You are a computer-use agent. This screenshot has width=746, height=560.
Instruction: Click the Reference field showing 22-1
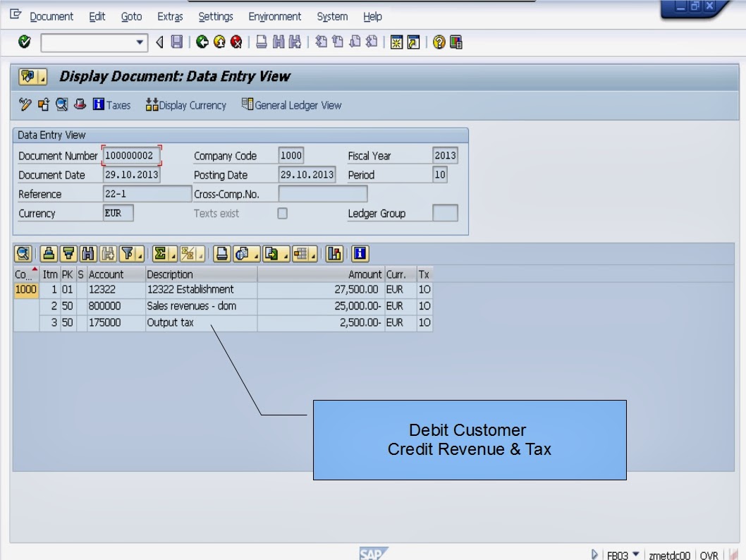(x=147, y=194)
